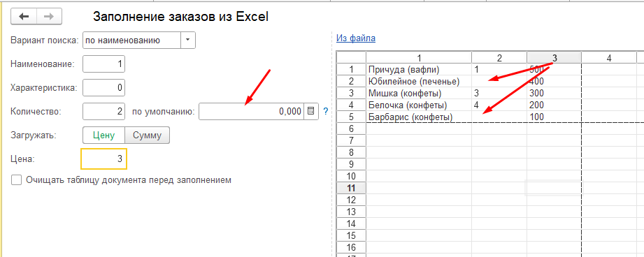
Task: Select the Цену toggle option
Action: 103,135
